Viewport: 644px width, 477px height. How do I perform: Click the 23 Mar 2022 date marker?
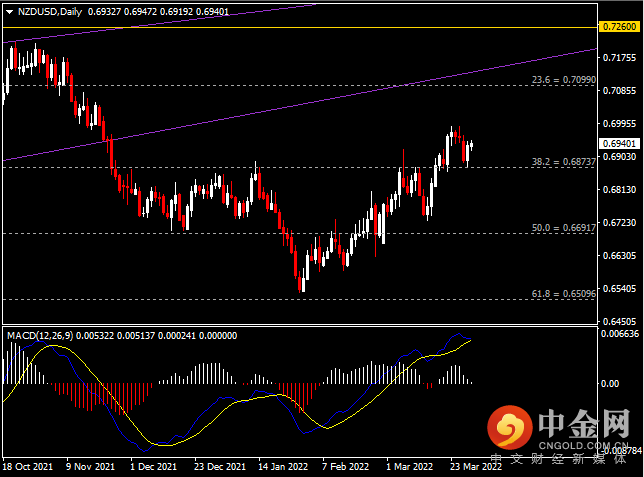point(476,467)
